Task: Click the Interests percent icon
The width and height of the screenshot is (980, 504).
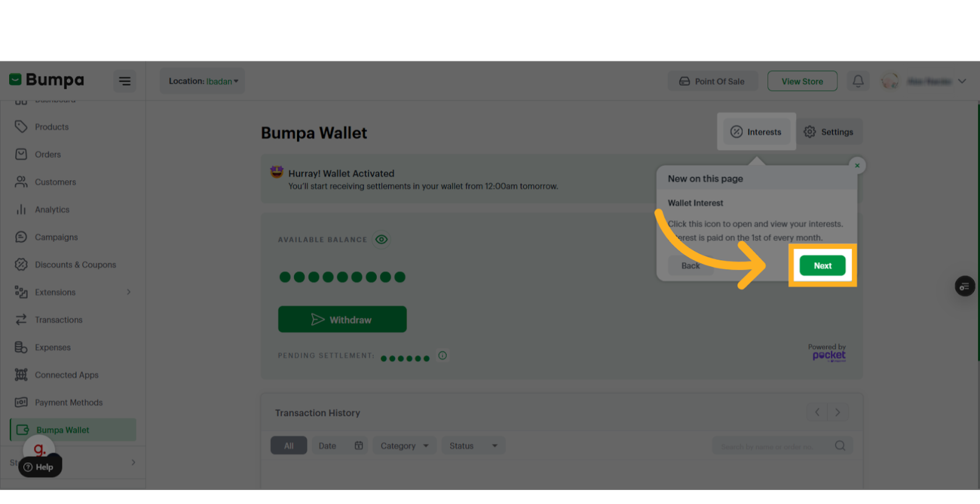Action: [x=736, y=132]
